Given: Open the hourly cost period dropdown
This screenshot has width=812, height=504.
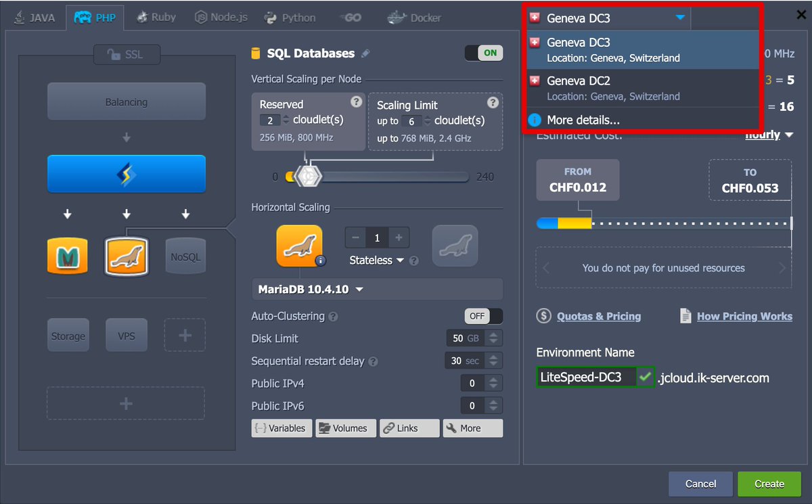Looking at the screenshot, I should 769,135.
